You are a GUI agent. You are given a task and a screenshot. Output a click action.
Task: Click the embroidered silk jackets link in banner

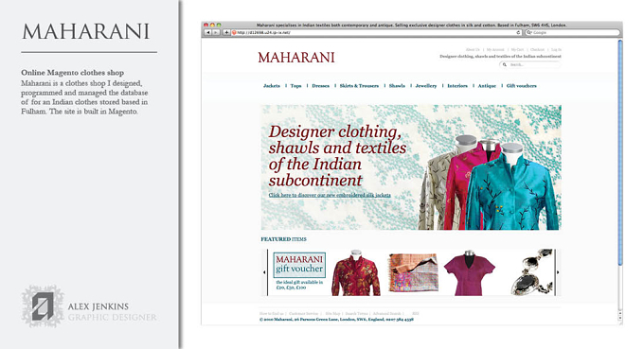coord(330,195)
